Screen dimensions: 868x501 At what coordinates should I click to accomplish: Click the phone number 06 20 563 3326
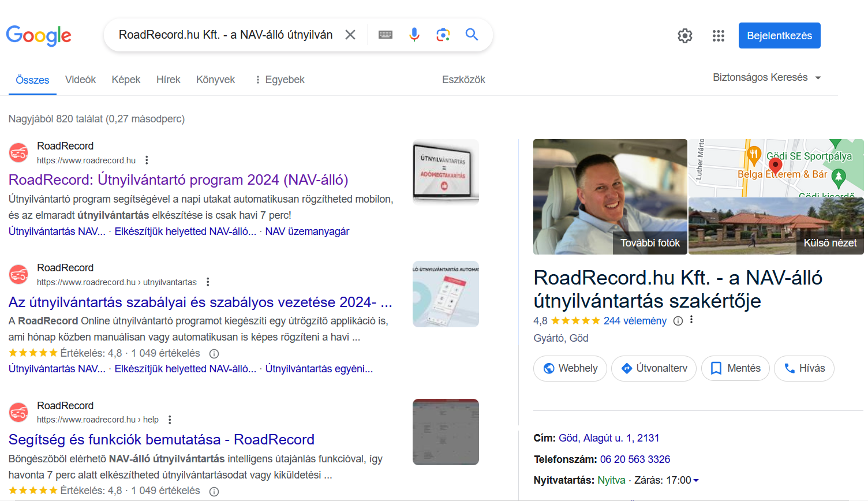pyautogui.click(x=635, y=459)
